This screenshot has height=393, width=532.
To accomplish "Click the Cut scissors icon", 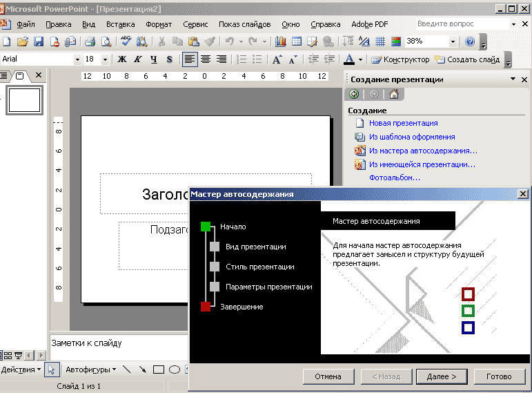I will pyautogui.click(x=162, y=41).
